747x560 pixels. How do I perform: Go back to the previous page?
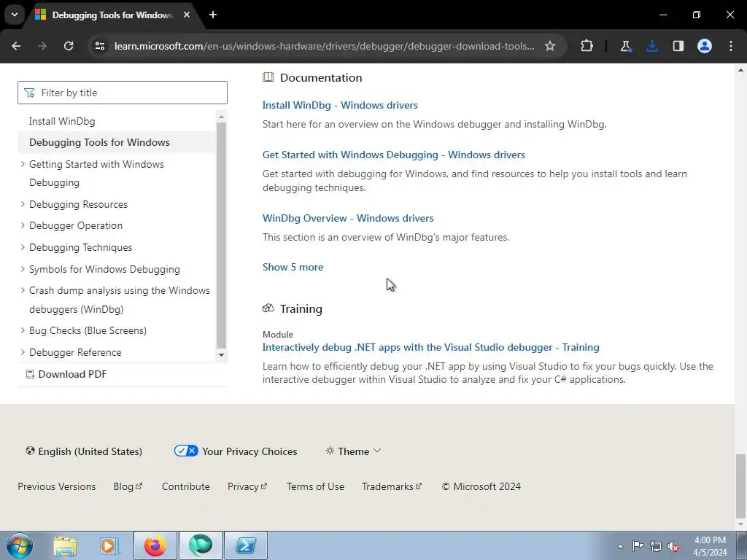click(x=16, y=46)
